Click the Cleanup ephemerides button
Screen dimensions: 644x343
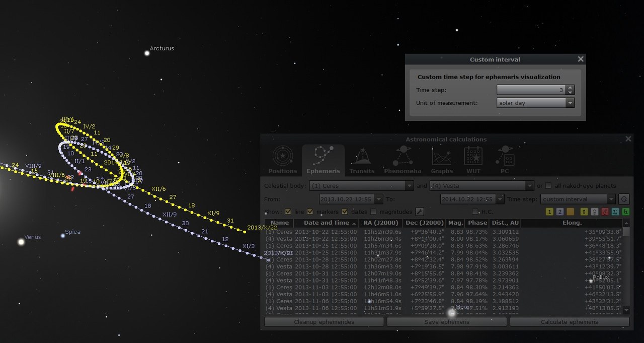click(x=324, y=322)
